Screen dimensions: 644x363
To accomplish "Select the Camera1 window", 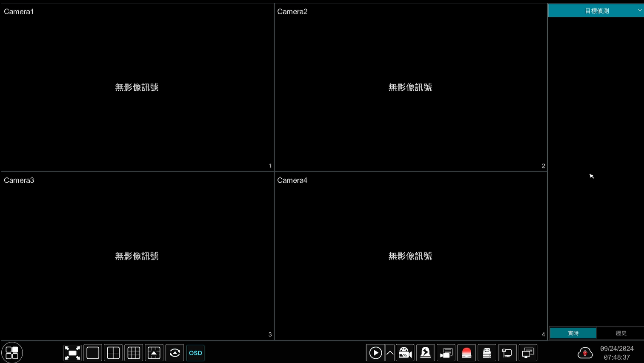I will tap(137, 87).
